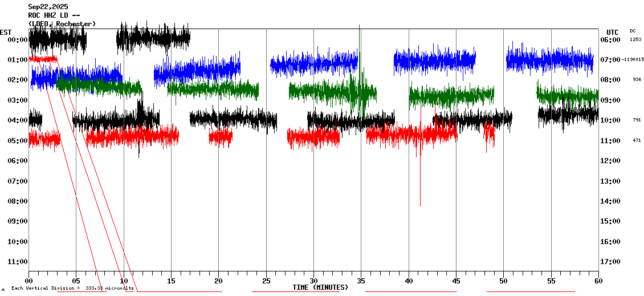Click the short red trace at 01:00 EST
The height and width of the screenshot is (296, 644).
tap(43, 59)
